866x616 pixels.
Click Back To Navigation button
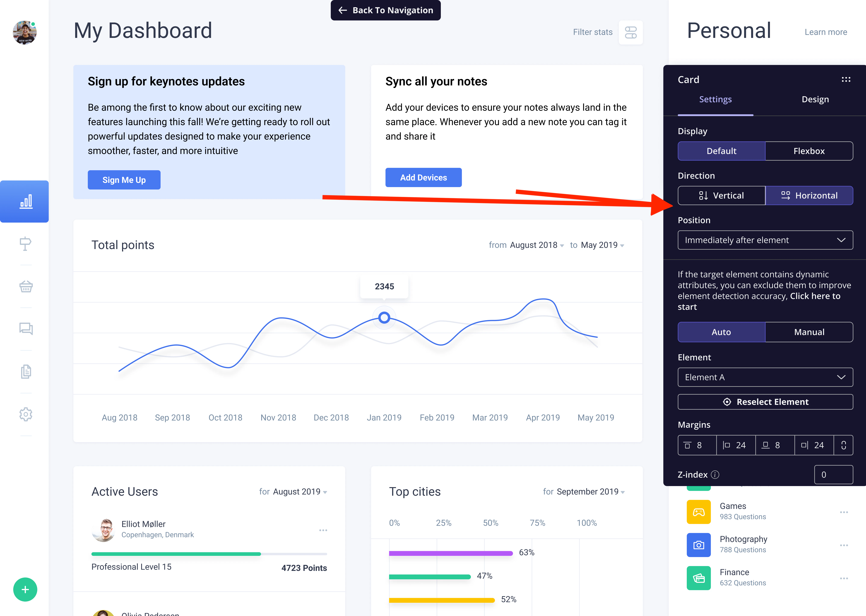(x=386, y=10)
